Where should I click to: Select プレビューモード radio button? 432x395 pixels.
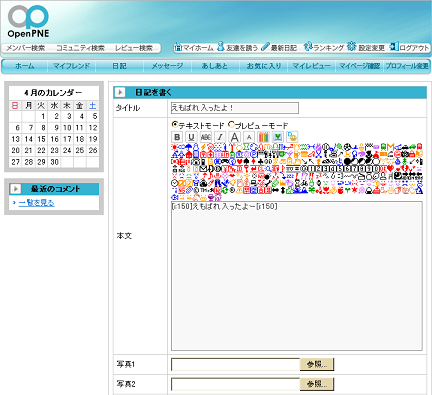[231, 125]
